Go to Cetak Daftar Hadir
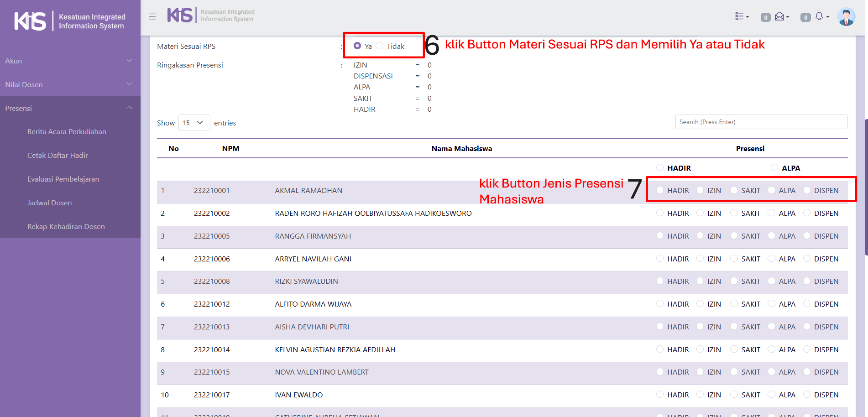The width and height of the screenshot is (868, 417). coord(58,156)
